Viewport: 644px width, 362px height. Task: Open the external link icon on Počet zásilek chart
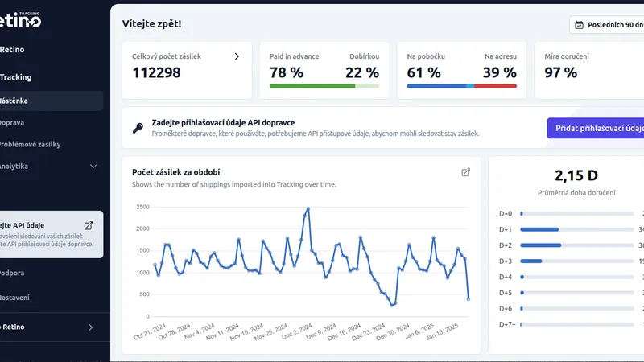[x=465, y=172]
